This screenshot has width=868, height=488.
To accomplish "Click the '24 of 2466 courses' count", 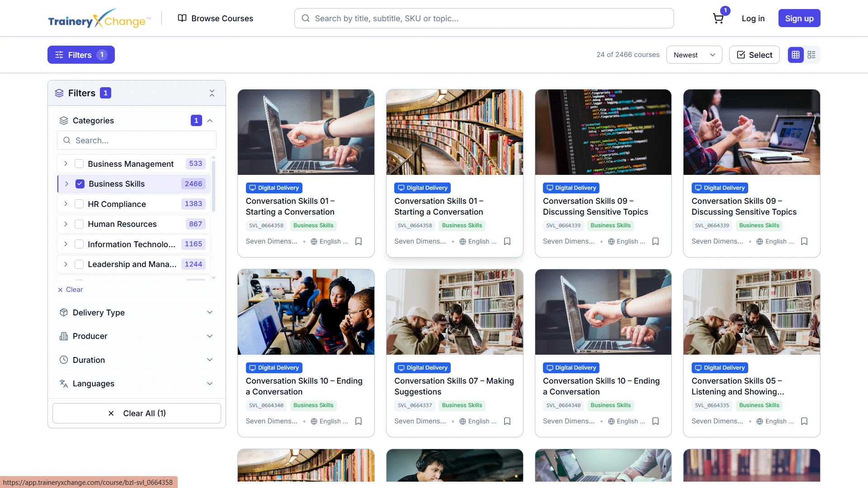I will tap(628, 55).
